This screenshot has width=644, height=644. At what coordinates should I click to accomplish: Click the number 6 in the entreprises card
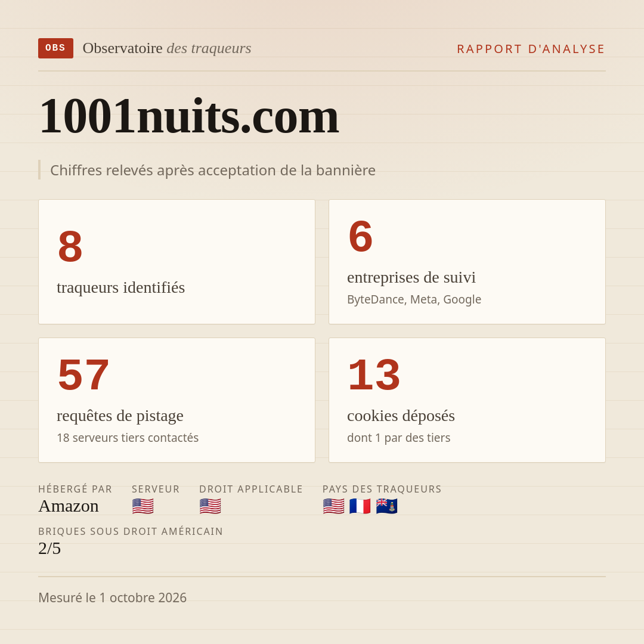(x=361, y=237)
